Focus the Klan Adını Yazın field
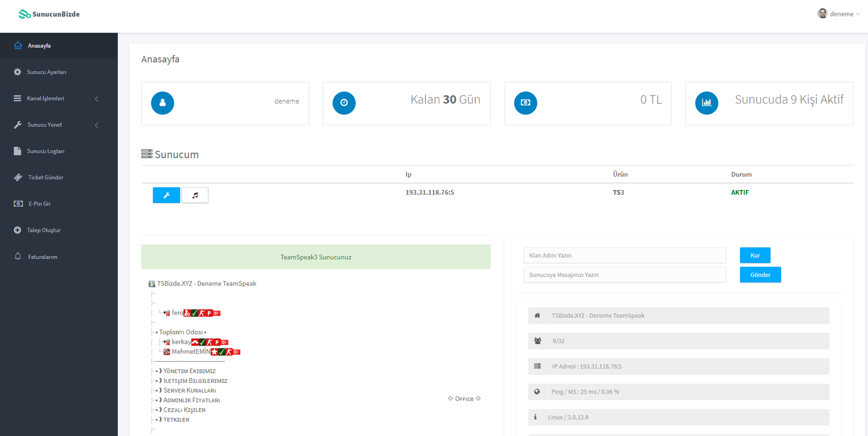Image resolution: width=868 pixels, height=436 pixels. (x=624, y=256)
